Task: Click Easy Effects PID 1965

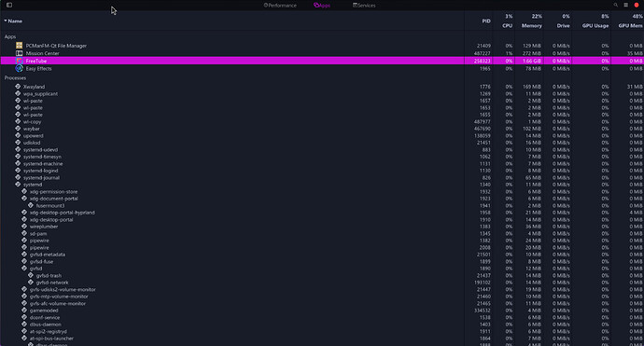Action: coord(485,68)
